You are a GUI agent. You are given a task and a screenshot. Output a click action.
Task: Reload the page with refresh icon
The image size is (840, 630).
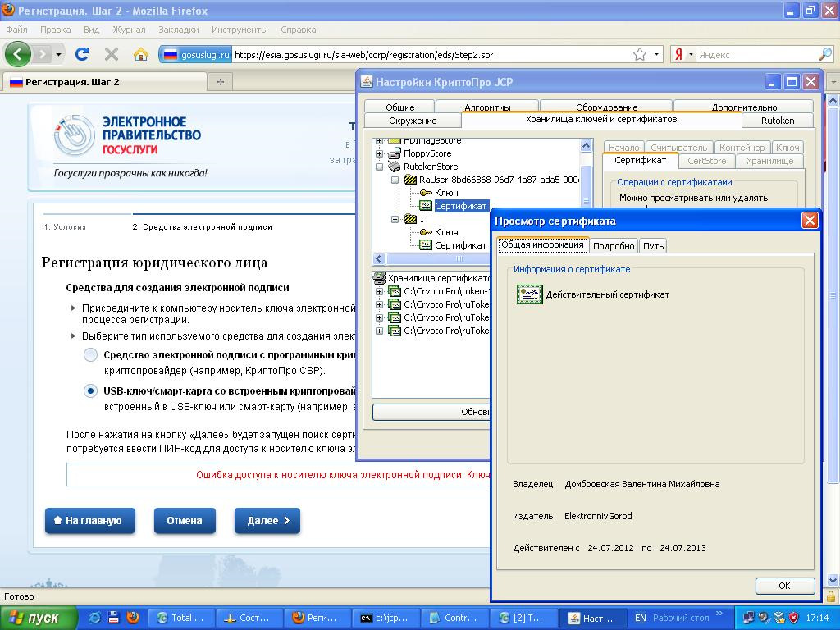click(81, 54)
